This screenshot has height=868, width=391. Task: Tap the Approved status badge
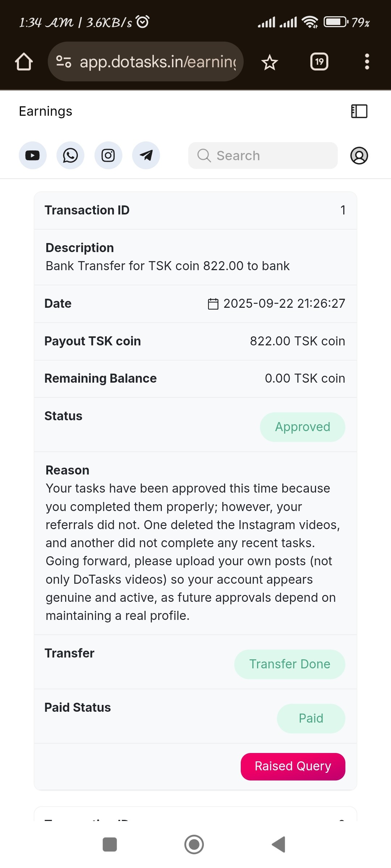[302, 427]
